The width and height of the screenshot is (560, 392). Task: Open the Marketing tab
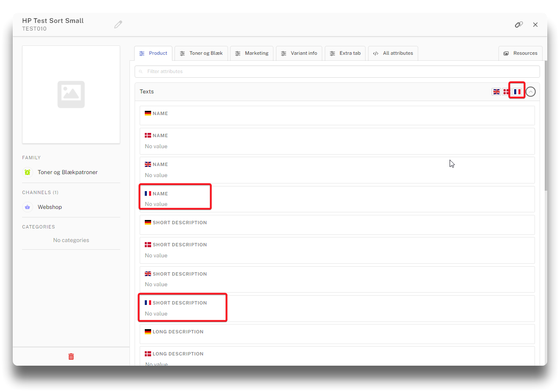(x=252, y=53)
